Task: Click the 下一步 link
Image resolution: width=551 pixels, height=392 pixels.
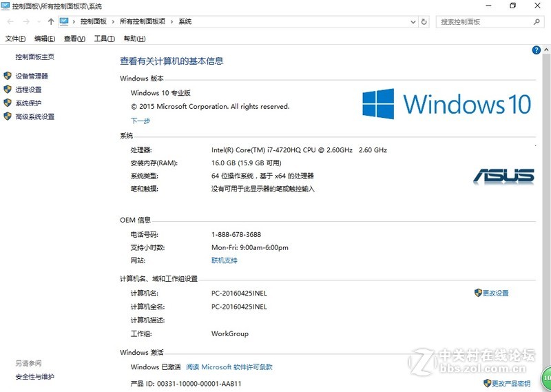Action: pyautogui.click(x=141, y=121)
